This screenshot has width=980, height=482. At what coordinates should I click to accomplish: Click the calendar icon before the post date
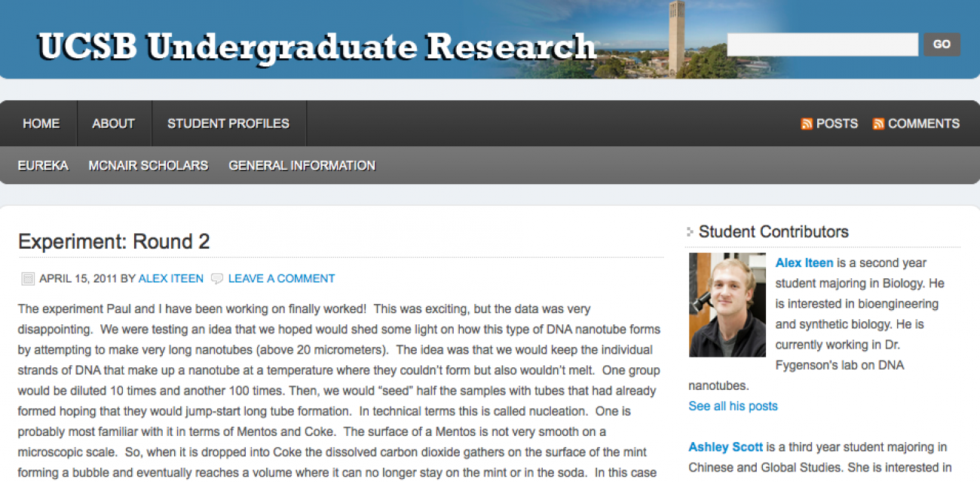click(x=28, y=279)
